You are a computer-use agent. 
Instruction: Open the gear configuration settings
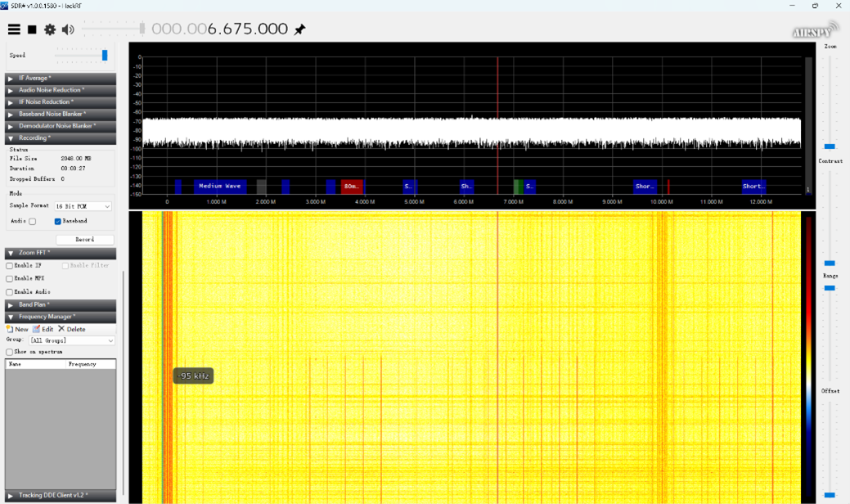(50, 29)
